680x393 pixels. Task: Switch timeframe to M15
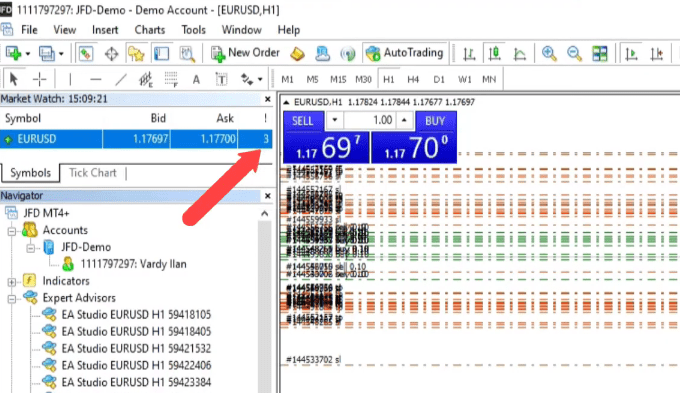pyautogui.click(x=338, y=79)
